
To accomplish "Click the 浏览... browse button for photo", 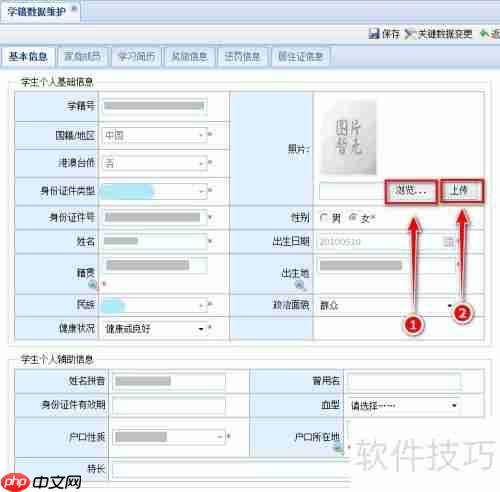I will [411, 191].
